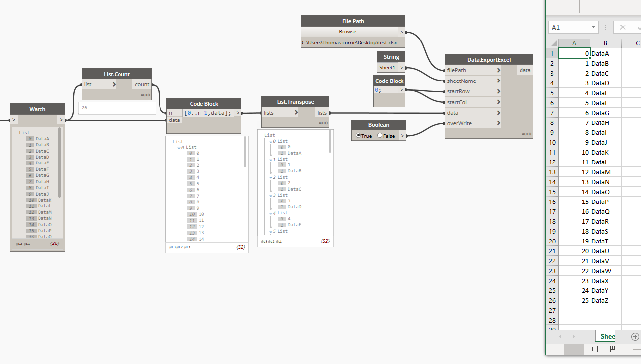Image resolution: width=641 pixels, height=364 pixels.
Task: Select Excel cell containing DataA
Action: 605,53
